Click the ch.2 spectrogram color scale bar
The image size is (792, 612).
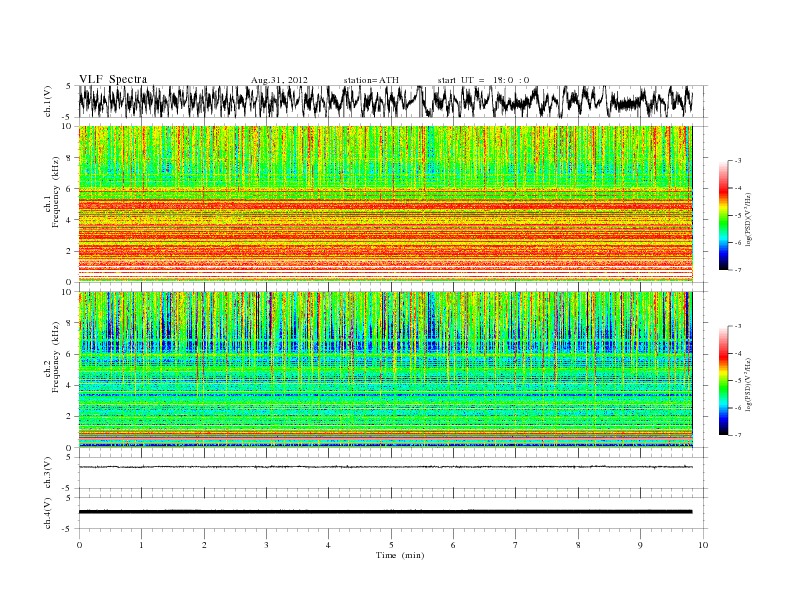723,380
